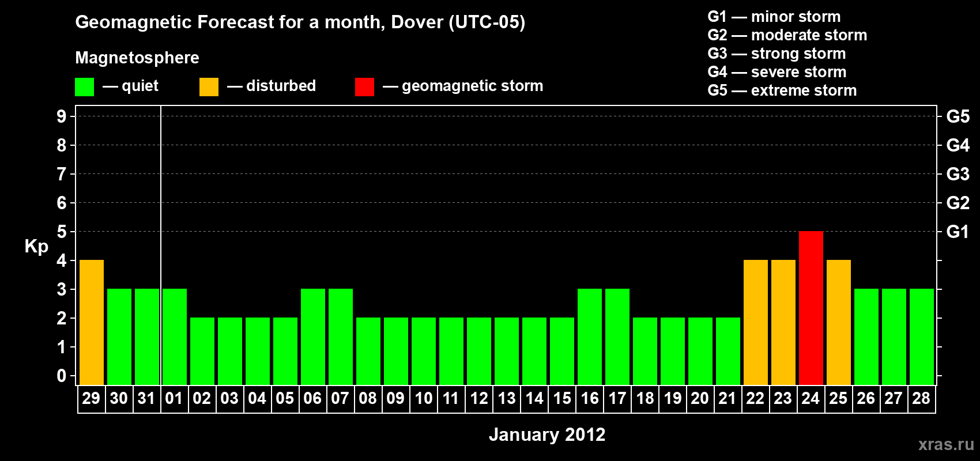Click the '— disturbed' legend label

tap(272, 86)
